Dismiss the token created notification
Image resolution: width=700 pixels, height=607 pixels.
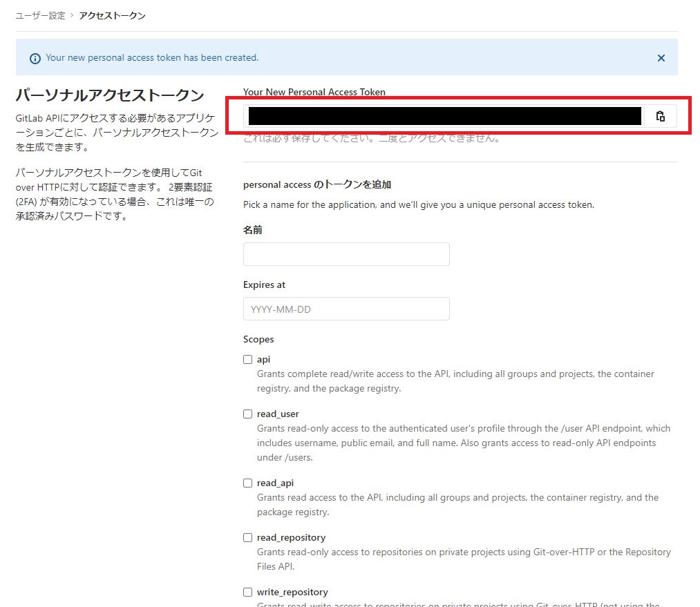point(661,58)
